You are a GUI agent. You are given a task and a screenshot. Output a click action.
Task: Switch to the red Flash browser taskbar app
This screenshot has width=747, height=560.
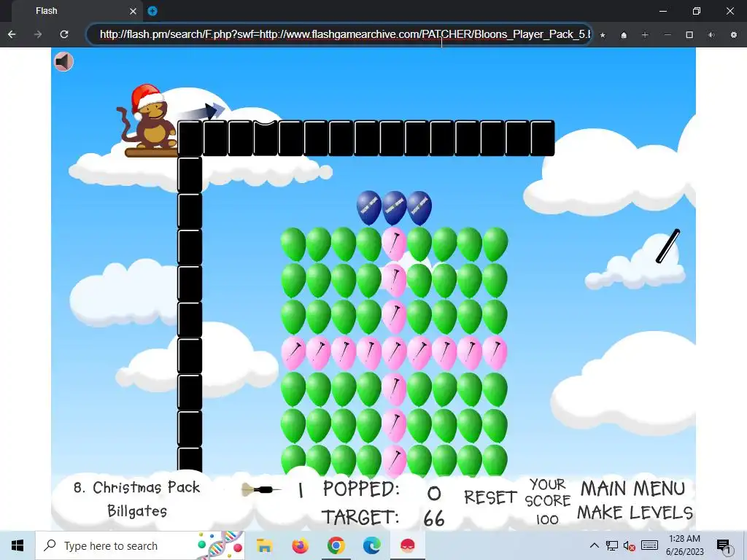pyautogui.click(x=407, y=545)
